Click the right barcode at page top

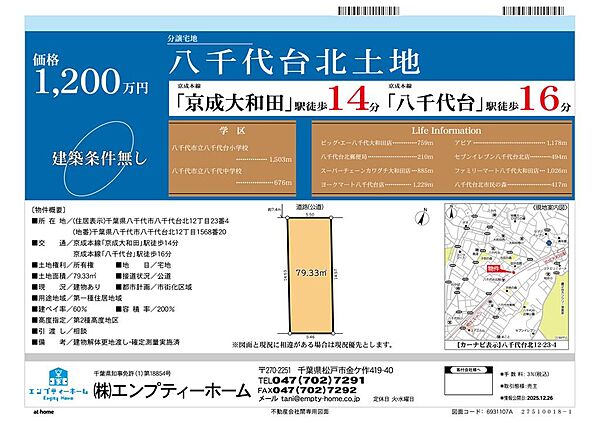[x=533, y=11]
